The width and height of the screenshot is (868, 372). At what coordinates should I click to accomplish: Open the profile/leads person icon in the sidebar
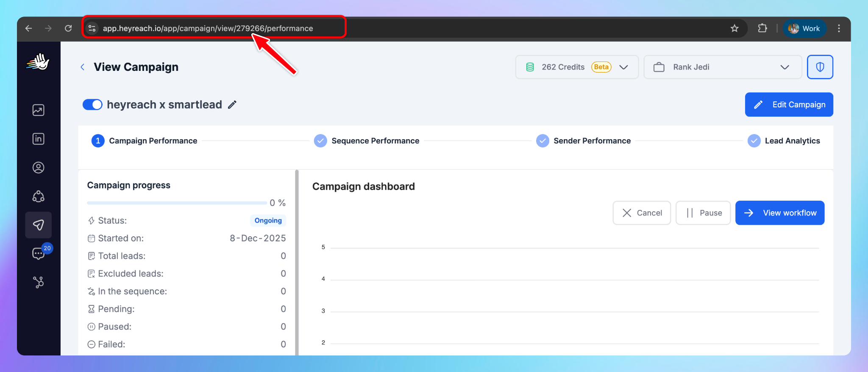click(38, 168)
